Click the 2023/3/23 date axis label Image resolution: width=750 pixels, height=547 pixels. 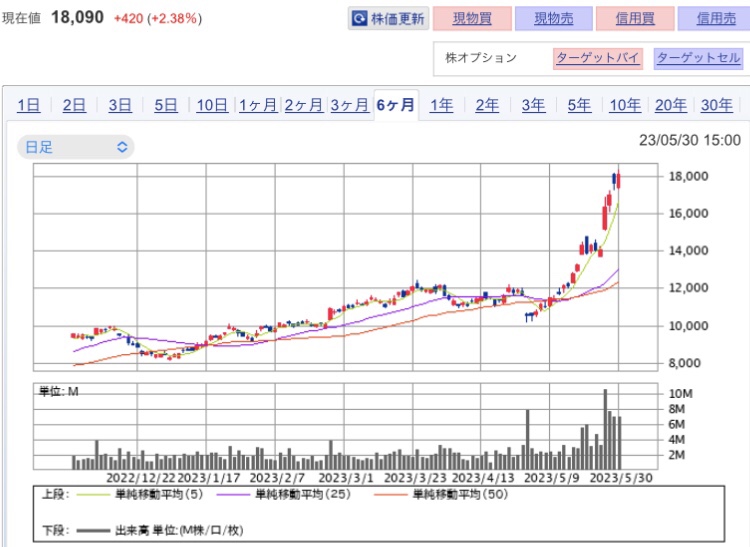[415, 478]
